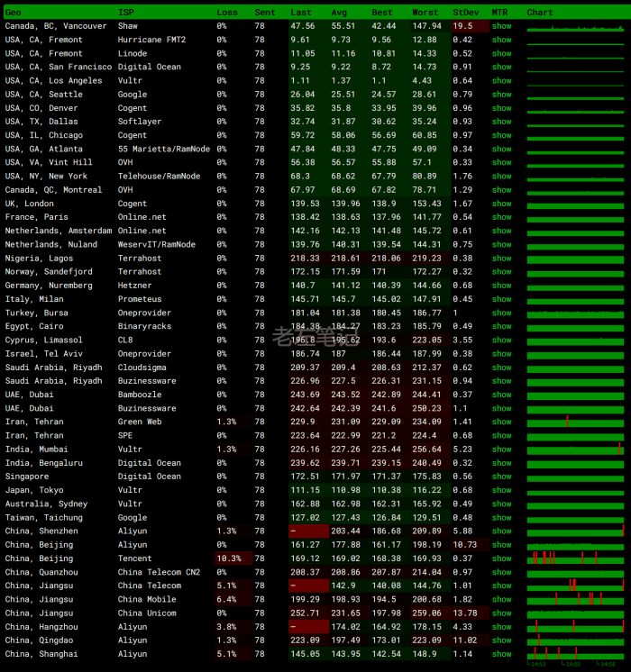
Task: Show MTR for Quanzhou China Telecom CN2
Action: pos(501,573)
